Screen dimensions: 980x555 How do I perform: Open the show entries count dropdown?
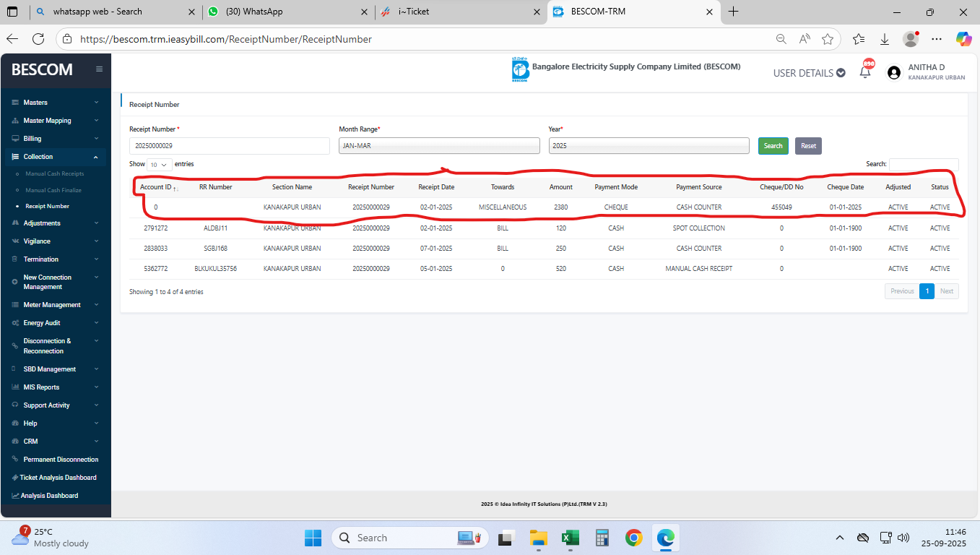tap(160, 165)
